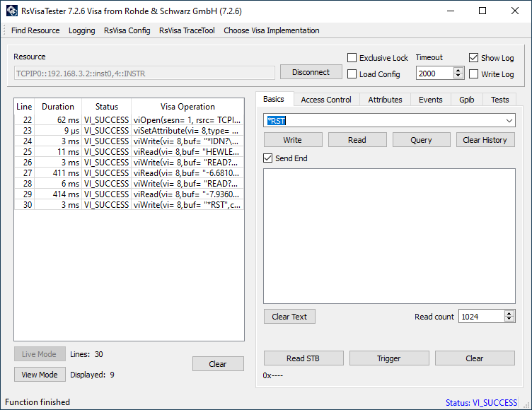The image size is (532, 410).
Task: Click the Live Mode button
Action: (40, 354)
